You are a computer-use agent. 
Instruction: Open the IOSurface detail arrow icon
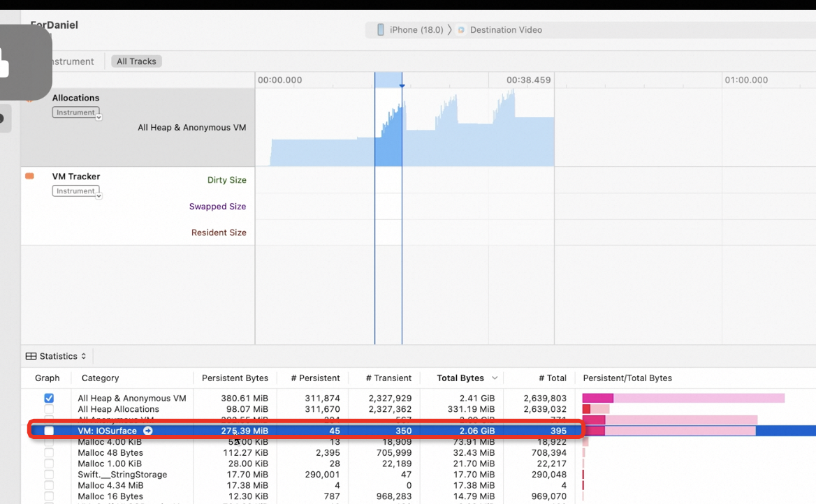[147, 431]
